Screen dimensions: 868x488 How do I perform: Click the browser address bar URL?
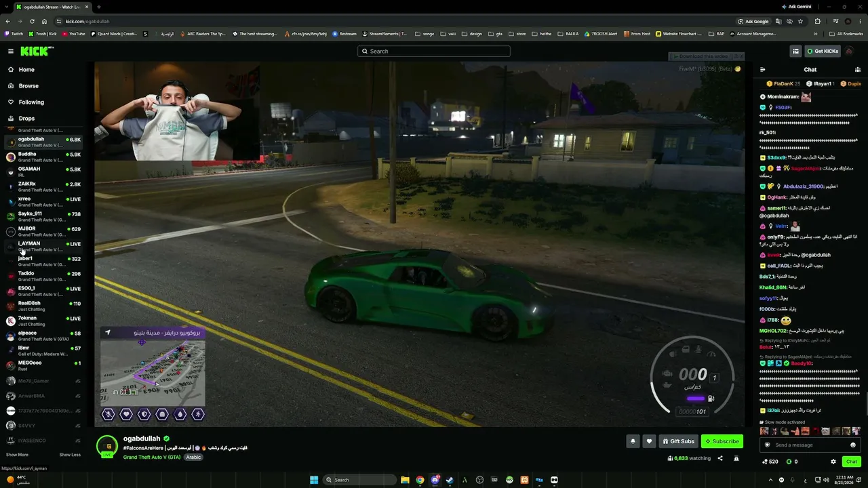click(x=87, y=21)
